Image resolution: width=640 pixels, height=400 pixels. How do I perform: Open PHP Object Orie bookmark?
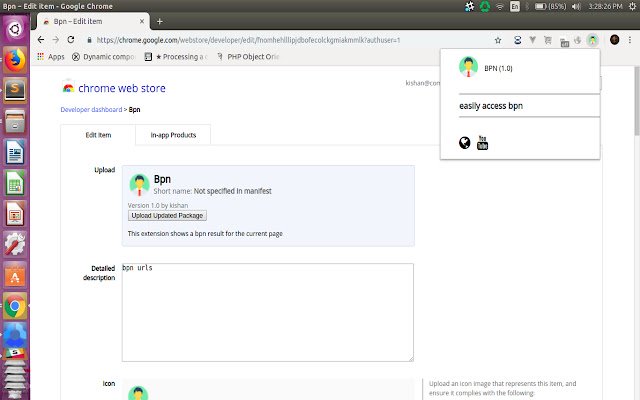click(x=248, y=57)
